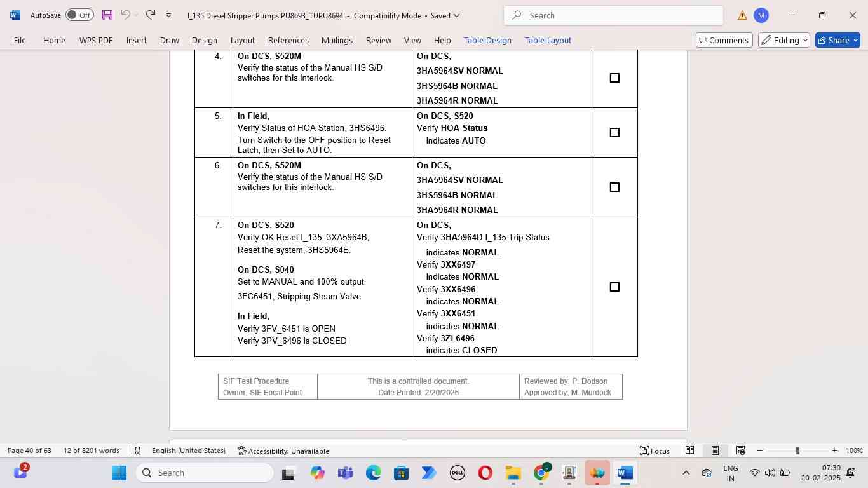Click the Save icon in title bar
The width and height of the screenshot is (868, 488).
point(107,15)
